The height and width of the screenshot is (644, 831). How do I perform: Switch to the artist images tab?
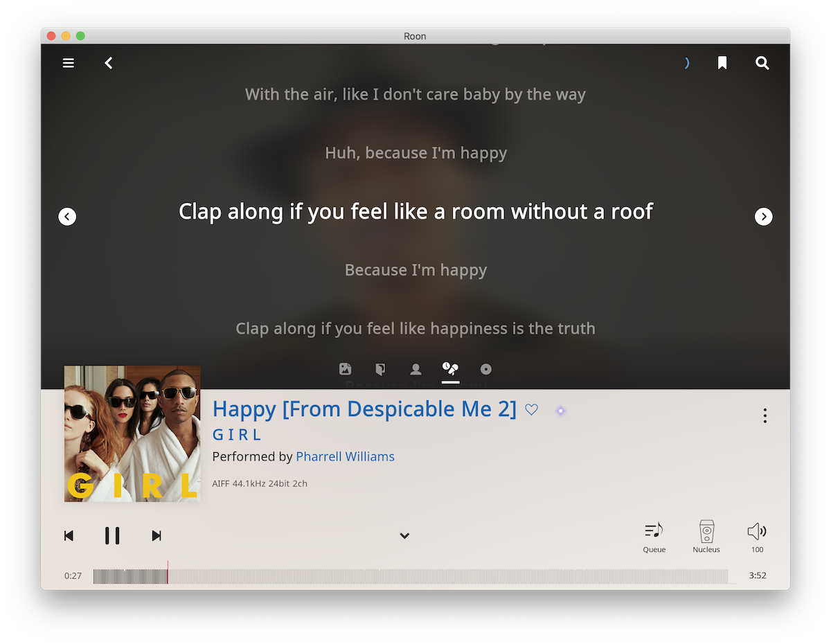346,369
